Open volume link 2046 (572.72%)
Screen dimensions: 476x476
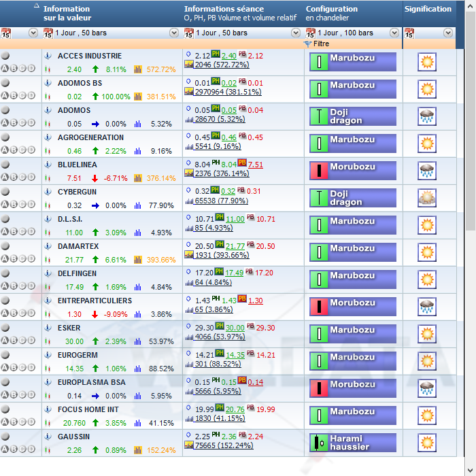click(222, 65)
